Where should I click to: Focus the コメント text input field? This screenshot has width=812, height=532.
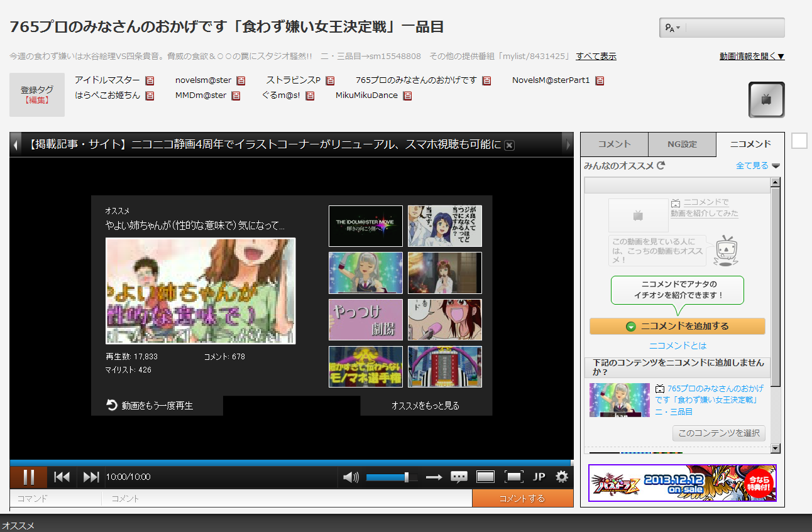point(287,499)
